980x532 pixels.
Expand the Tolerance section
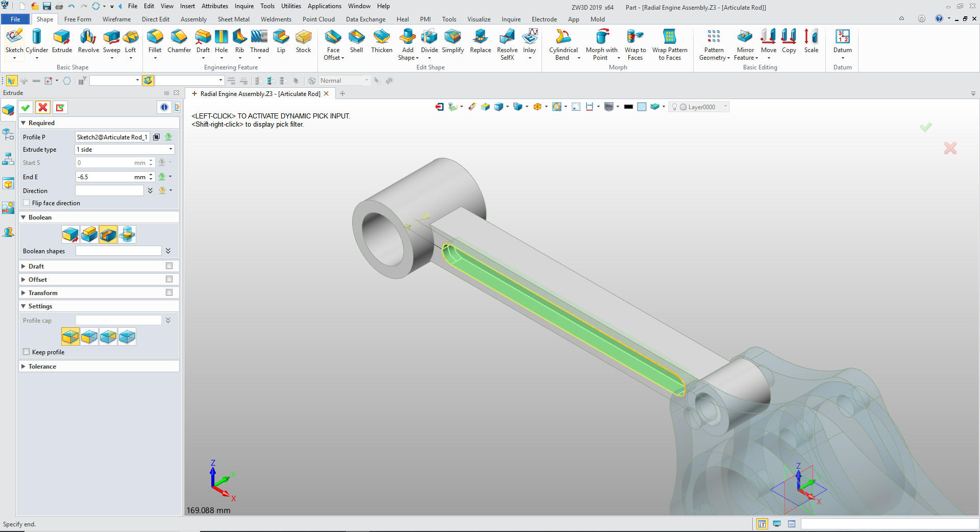tap(23, 367)
